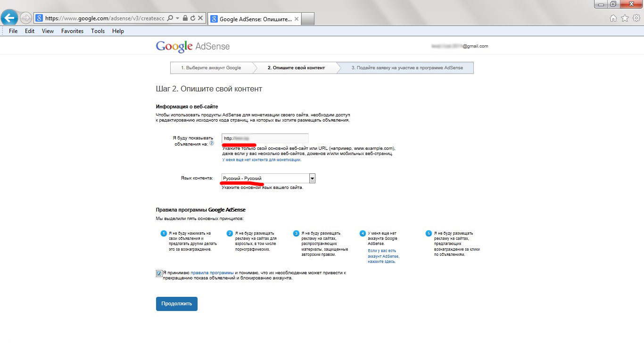
Task: Click the blue number 3 principle badge
Action: click(x=297, y=233)
